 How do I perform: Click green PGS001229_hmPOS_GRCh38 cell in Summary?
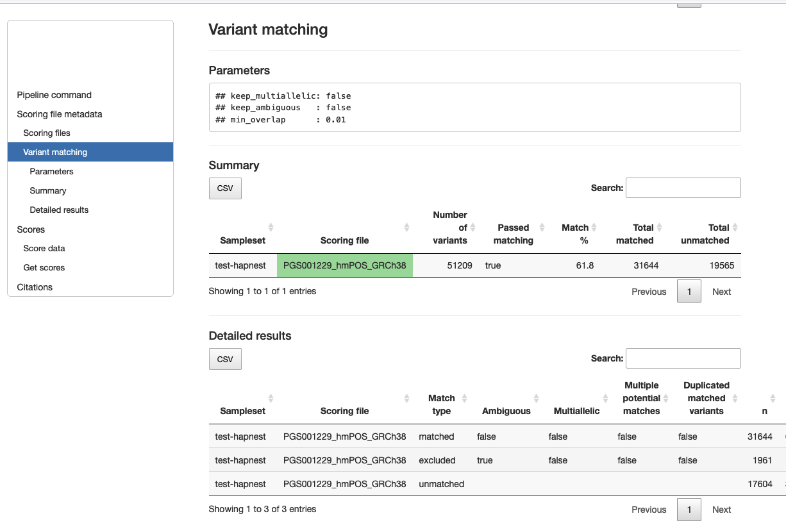pos(345,265)
